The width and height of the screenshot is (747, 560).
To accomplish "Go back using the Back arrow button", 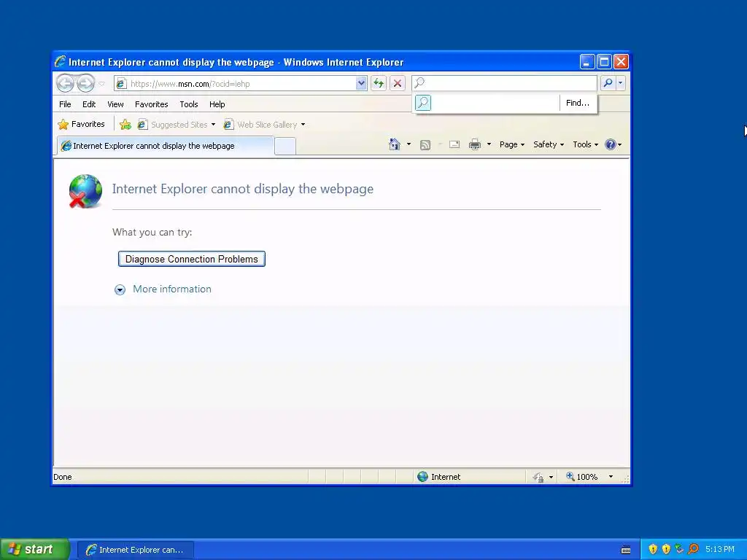I will (x=65, y=83).
